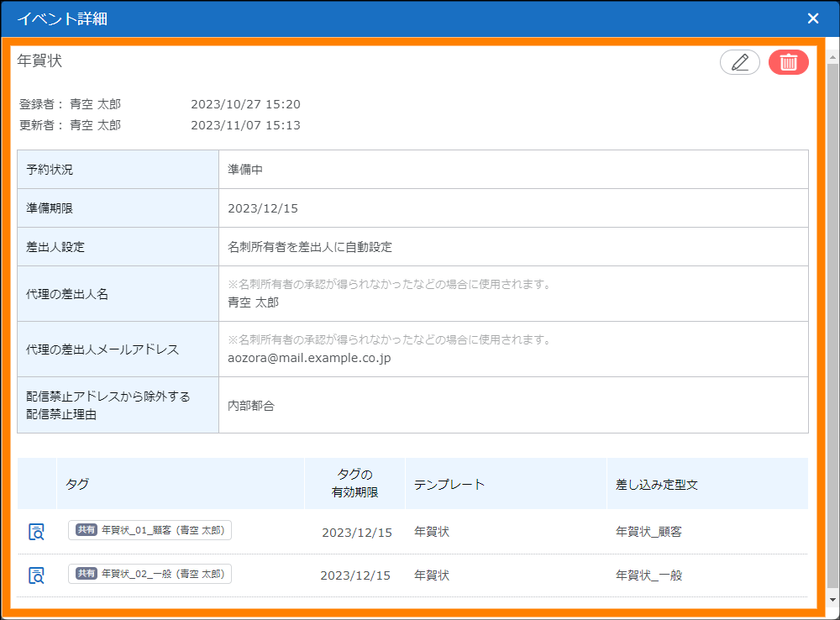Close the イベント詳細 dialog
The height and width of the screenshot is (620, 840).
click(x=812, y=18)
